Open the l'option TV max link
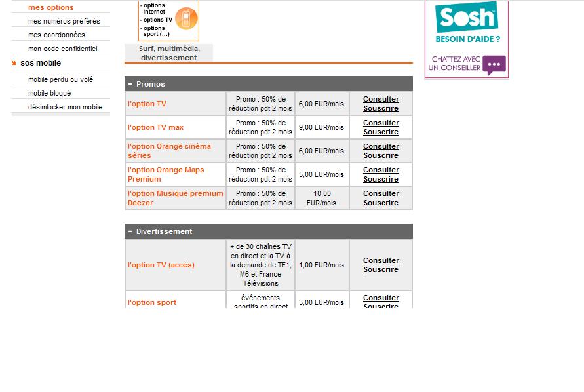This screenshot has width=584, height=392. (156, 127)
